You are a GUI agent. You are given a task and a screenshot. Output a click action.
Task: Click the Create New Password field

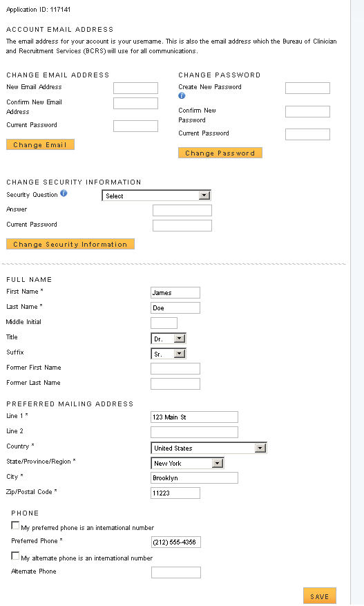point(307,88)
